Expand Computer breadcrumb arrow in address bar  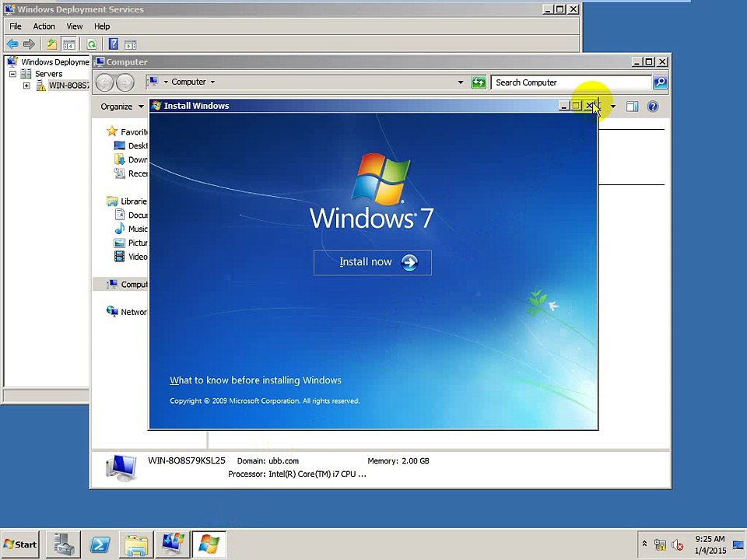[212, 82]
